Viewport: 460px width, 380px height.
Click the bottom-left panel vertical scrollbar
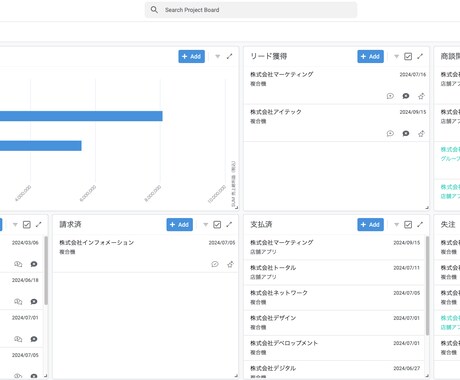(46, 270)
